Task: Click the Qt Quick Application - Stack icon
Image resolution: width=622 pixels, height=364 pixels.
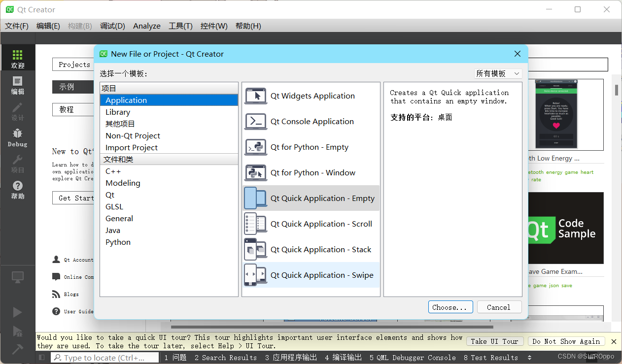Action: coord(256,249)
